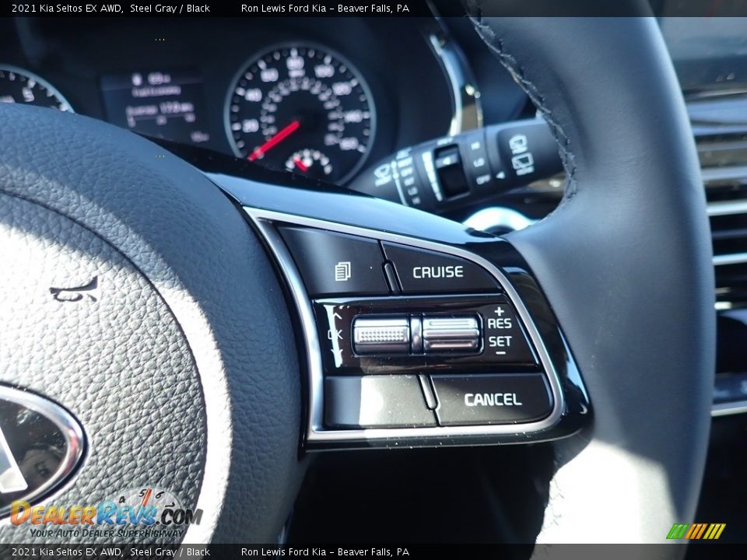Click the colored stripes logo bottom right

(x=696, y=531)
